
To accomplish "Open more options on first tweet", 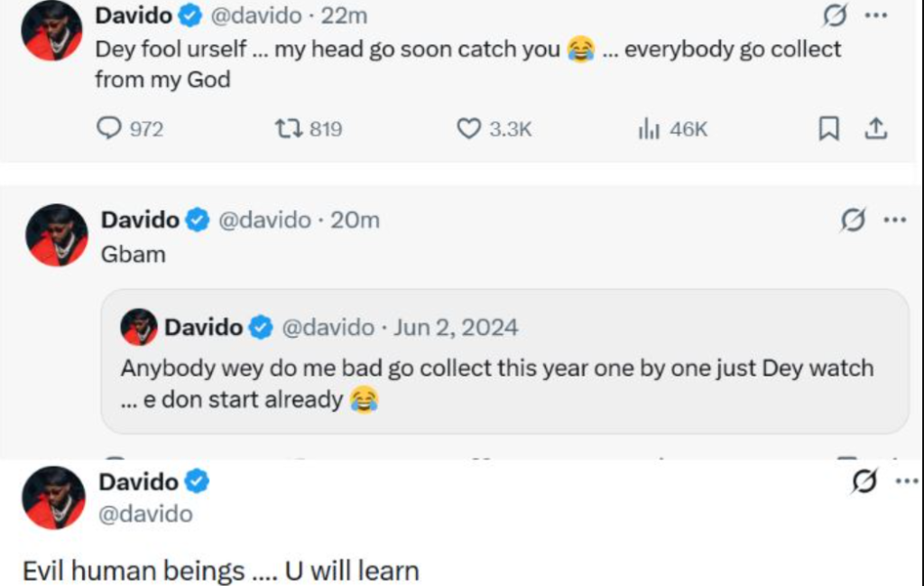I will coord(875,16).
